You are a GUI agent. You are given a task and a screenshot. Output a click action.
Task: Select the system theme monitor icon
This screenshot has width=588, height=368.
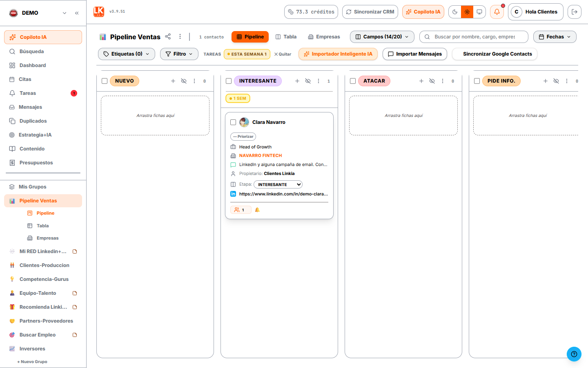[479, 12]
